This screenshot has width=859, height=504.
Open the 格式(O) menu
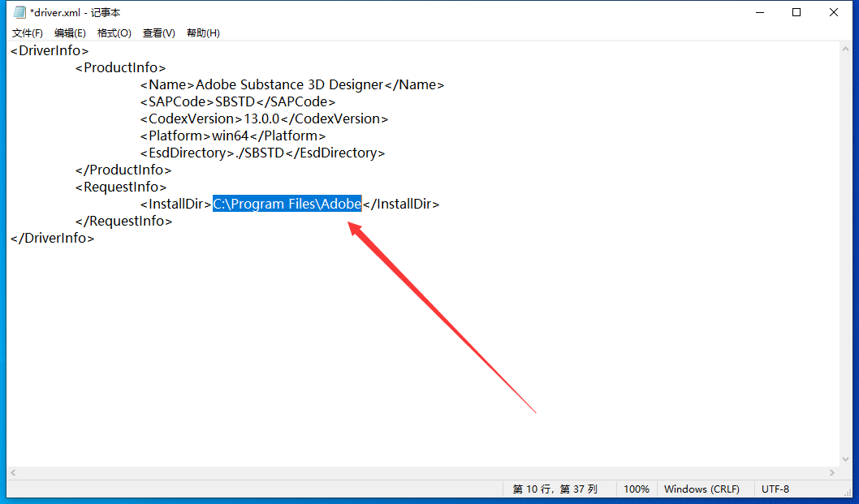click(114, 32)
